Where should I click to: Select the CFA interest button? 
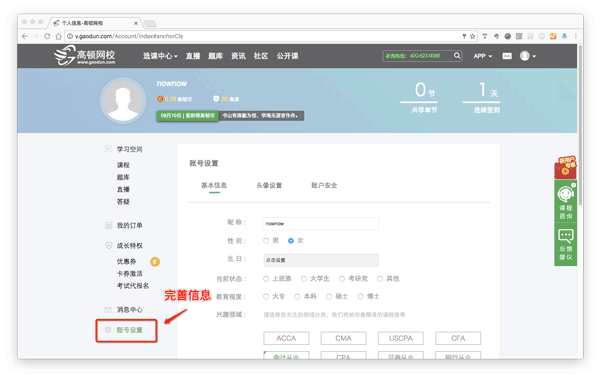[458, 338]
